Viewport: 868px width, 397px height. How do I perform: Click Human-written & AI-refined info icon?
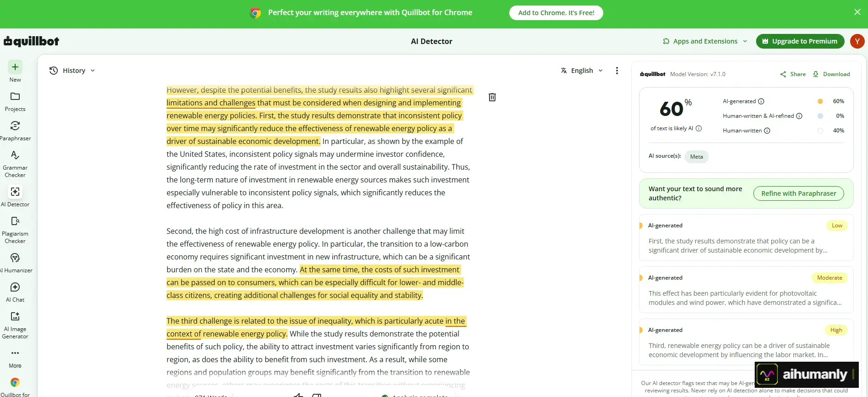point(799,116)
